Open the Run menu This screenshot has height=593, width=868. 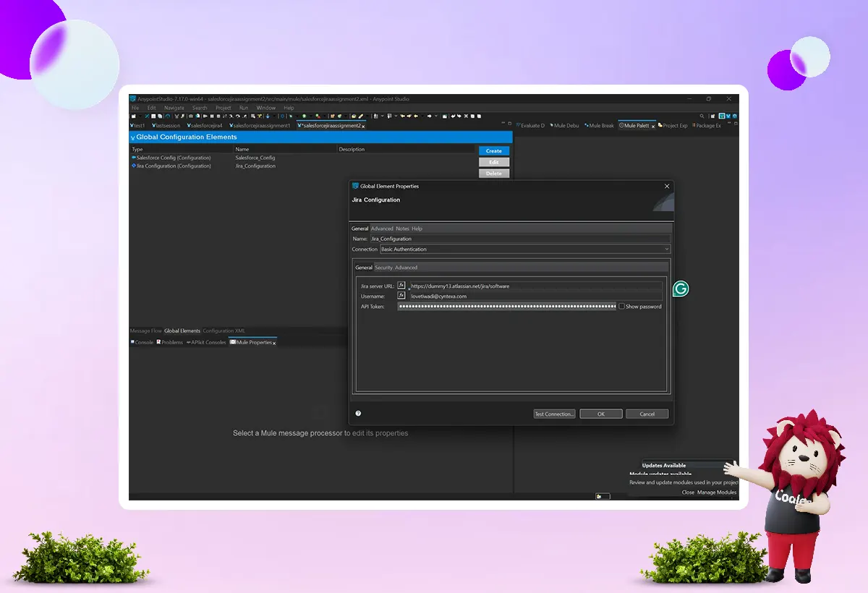coord(244,108)
